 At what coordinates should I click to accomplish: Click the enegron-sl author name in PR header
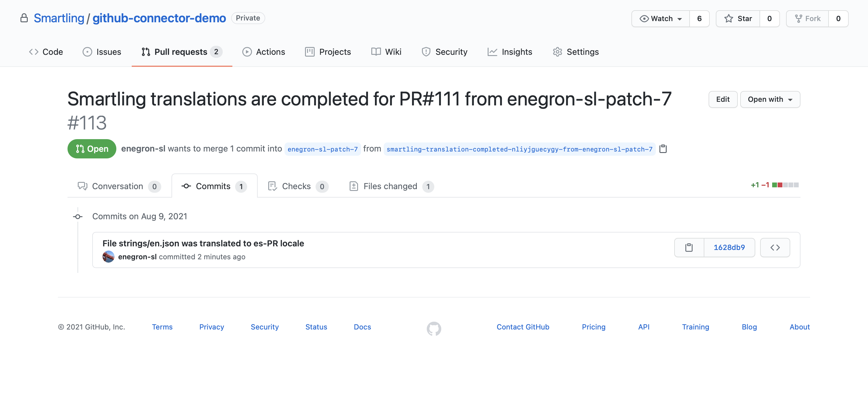click(143, 149)
